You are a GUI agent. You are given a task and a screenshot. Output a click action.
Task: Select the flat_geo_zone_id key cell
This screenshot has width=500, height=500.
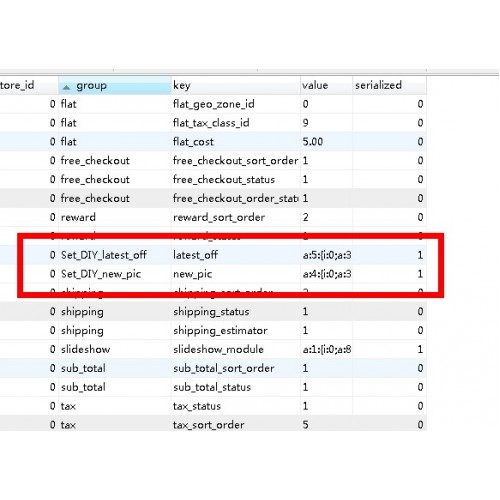[x=236, y=104]
